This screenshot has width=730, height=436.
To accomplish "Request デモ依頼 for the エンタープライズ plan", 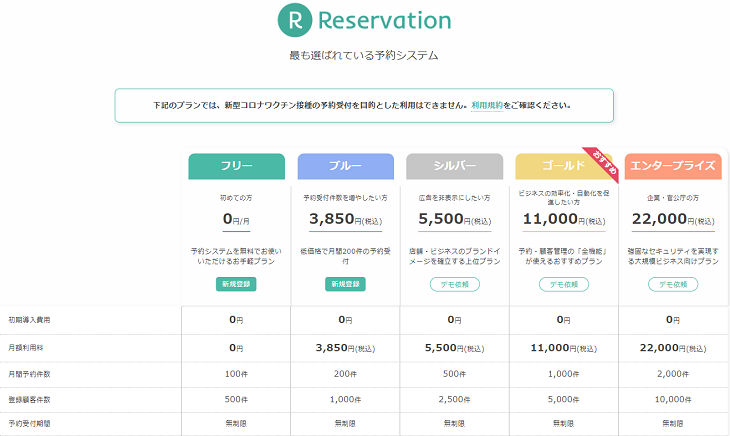I will (673, 284).
